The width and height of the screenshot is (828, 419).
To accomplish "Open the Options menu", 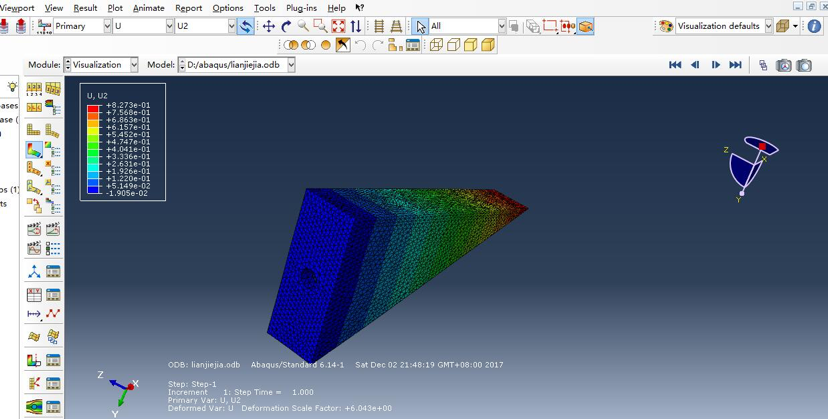I will 228,8.
